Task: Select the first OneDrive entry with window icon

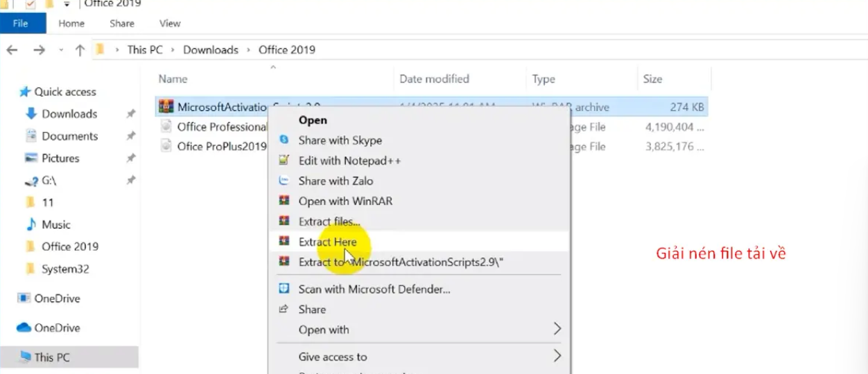Action: click(57, 299)
